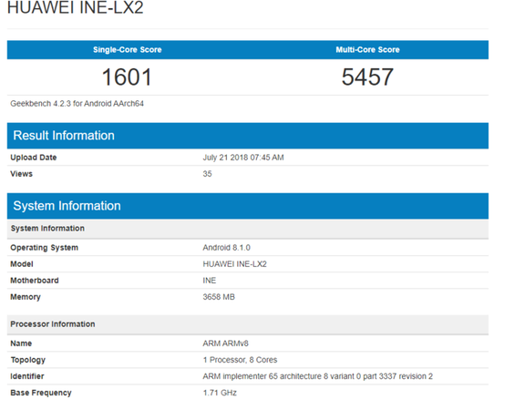
Task: Click the Identifier label
Action: click(x=27, y=376)
